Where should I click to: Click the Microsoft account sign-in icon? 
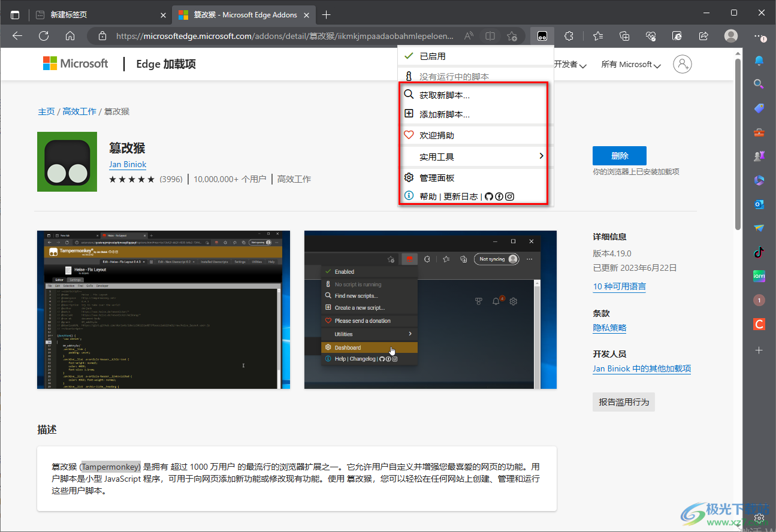(x=683, y=64)
